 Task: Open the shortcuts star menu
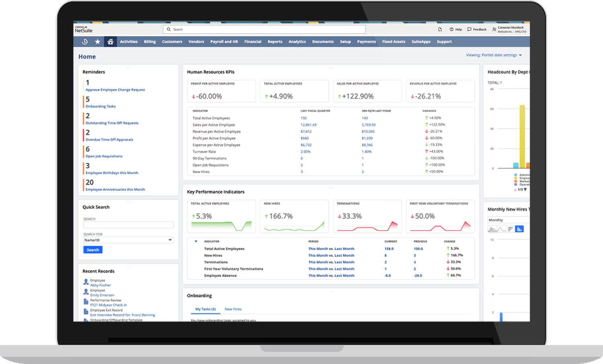coord(97,41)
